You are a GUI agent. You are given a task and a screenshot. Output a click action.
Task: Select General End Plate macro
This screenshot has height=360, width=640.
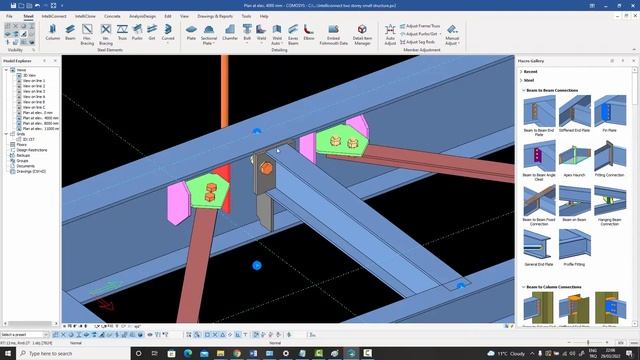[x=538, y=248]
